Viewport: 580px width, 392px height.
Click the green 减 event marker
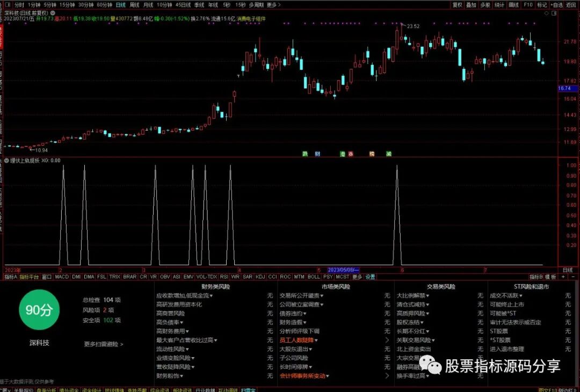(x=389, y=154)
